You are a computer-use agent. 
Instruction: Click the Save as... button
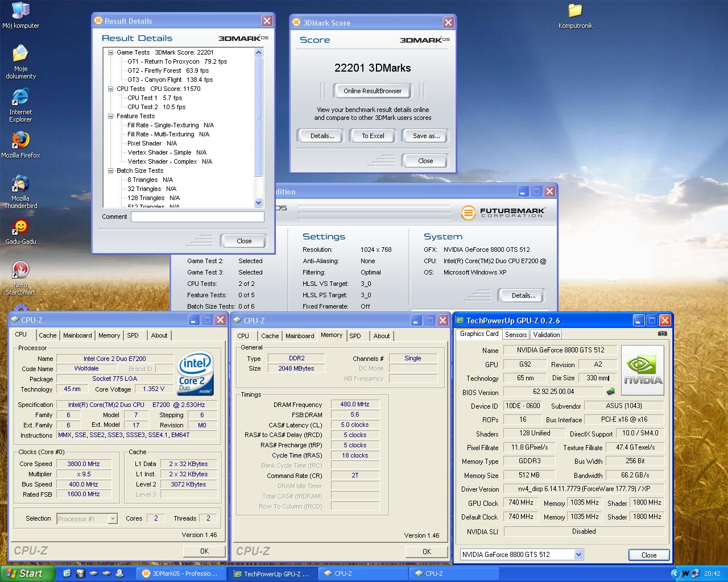click(x=427, y=136)
